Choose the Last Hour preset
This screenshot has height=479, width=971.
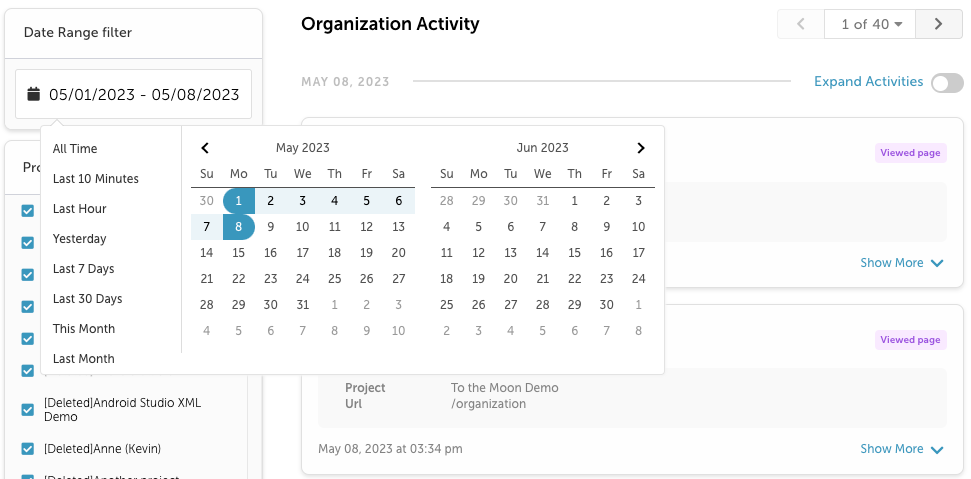coord(79,209)
